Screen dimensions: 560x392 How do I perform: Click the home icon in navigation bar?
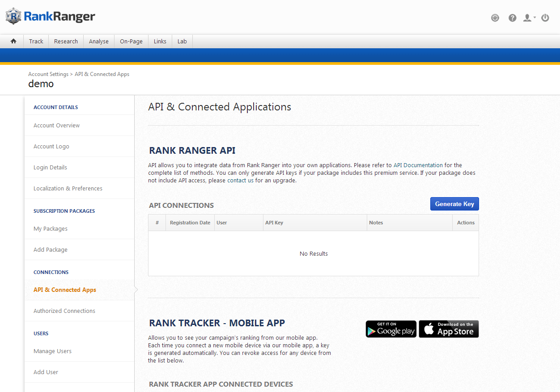click(13, 41)
